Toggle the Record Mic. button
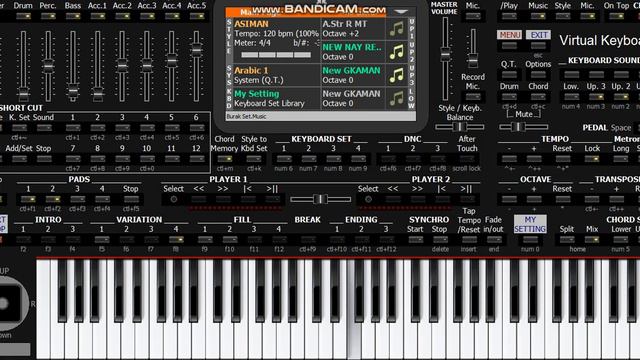 (473, 97)
